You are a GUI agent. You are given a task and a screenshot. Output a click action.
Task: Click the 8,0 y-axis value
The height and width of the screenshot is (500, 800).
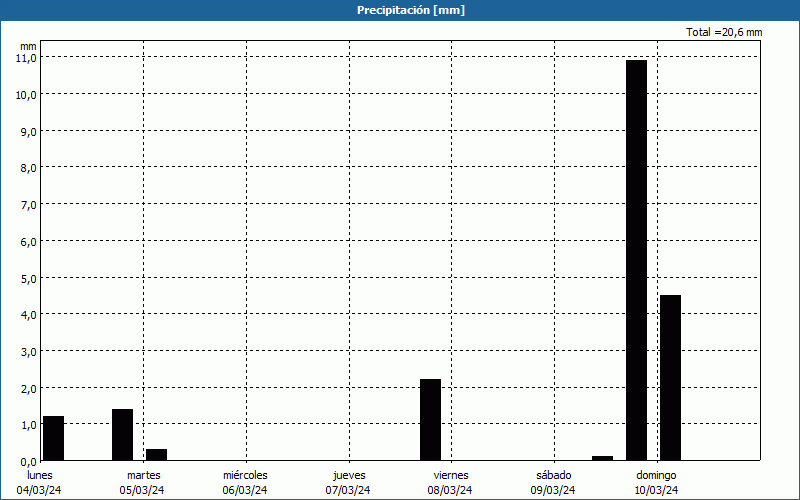29,168
